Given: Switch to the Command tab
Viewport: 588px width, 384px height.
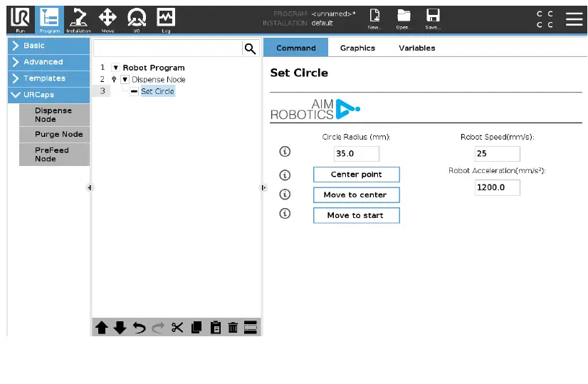Looking at the screenshot, I should (296, 48).
